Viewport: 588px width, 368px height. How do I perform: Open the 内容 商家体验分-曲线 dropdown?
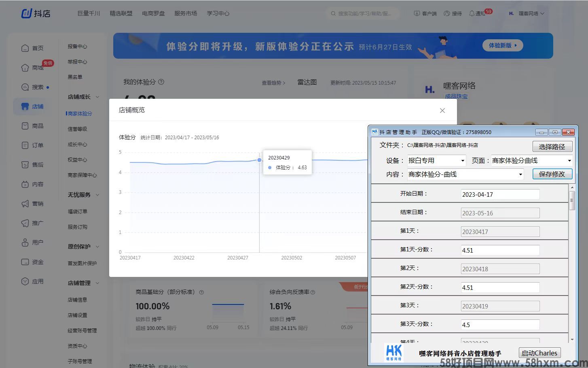pyautogui.click(x=465, y=174)
